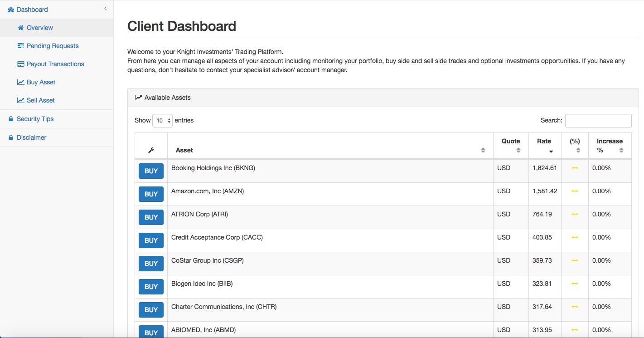
Task: Buy ATRION Corp (ATRI)
Action: (x=151, y=217)
